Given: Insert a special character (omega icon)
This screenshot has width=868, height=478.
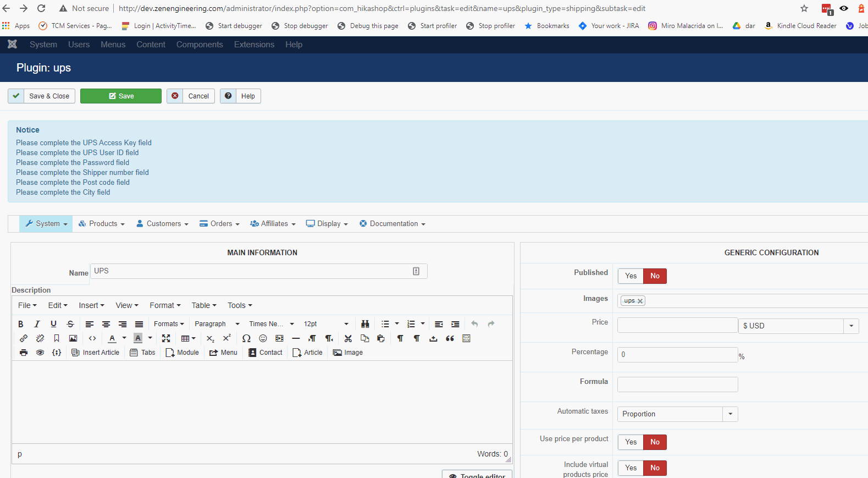Looking at the screenshot, I should (246, 338).
